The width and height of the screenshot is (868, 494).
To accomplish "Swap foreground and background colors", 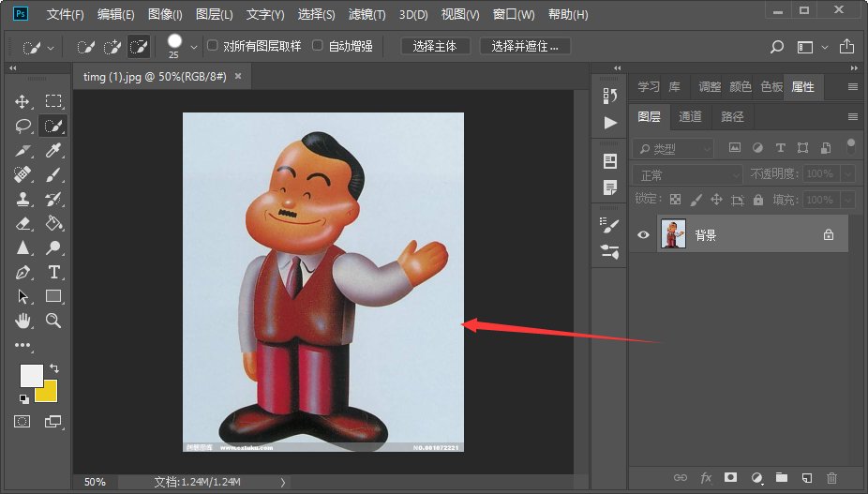I will tap(54, 367).
